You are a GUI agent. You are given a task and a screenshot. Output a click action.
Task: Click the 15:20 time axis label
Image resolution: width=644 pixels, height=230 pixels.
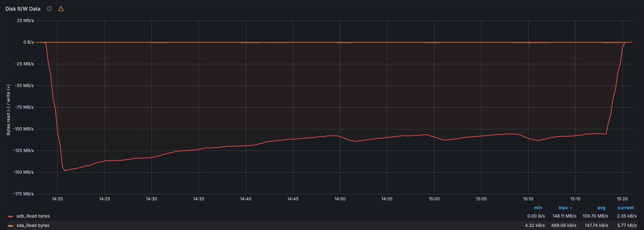coord(622,199)
